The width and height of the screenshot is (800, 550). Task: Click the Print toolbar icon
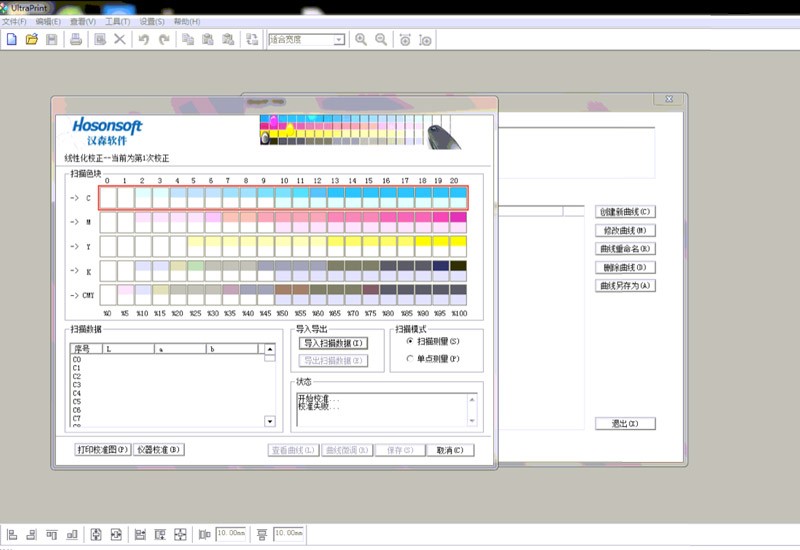tap(75, 39)
